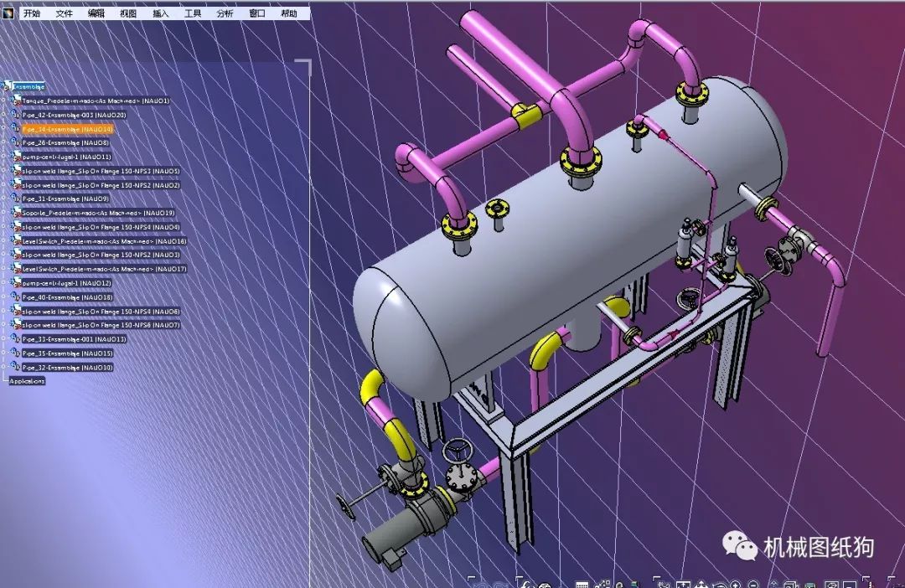Expand the LevelSwitch (NAUO17) tree node
This screenshot has width=905, height=588.
pos(3,269)
